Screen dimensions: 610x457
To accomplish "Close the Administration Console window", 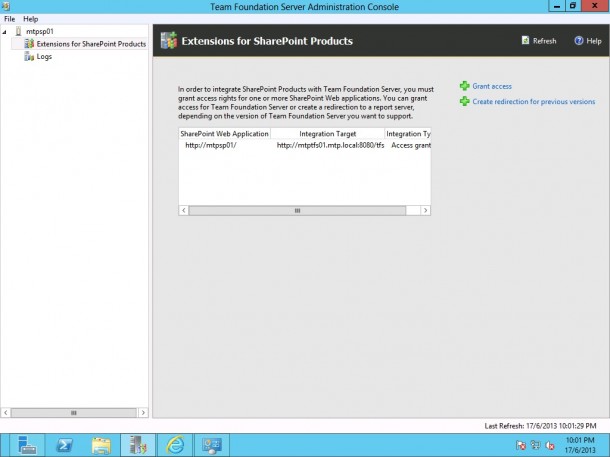I will 595,6.
